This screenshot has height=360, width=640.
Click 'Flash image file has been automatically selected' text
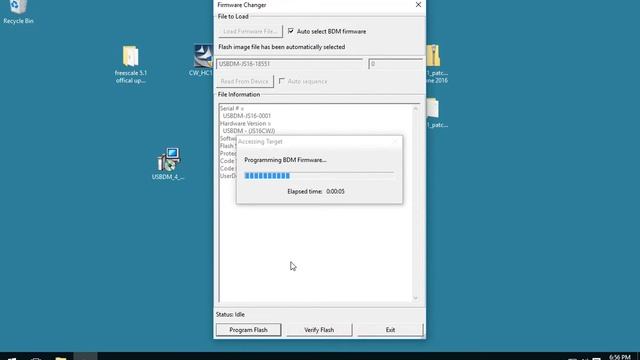282,47
